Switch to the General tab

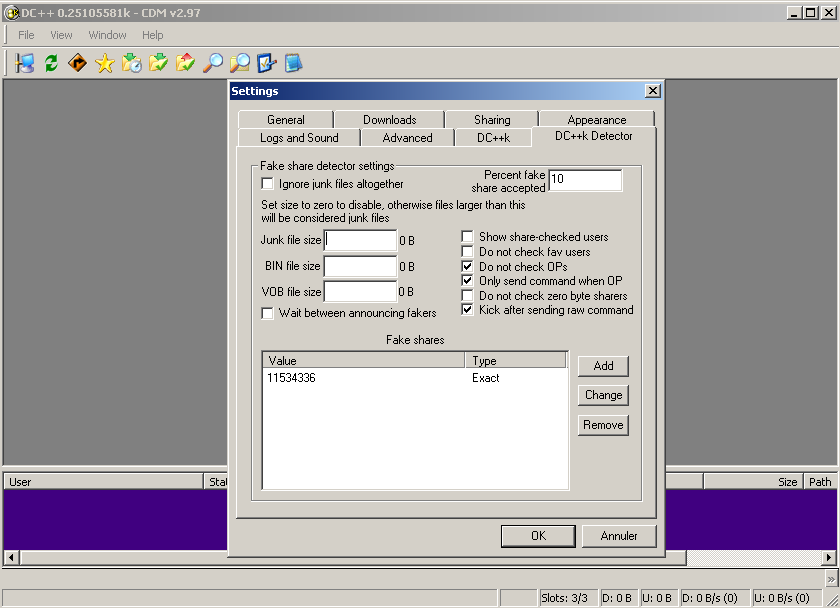pos(286,119)
